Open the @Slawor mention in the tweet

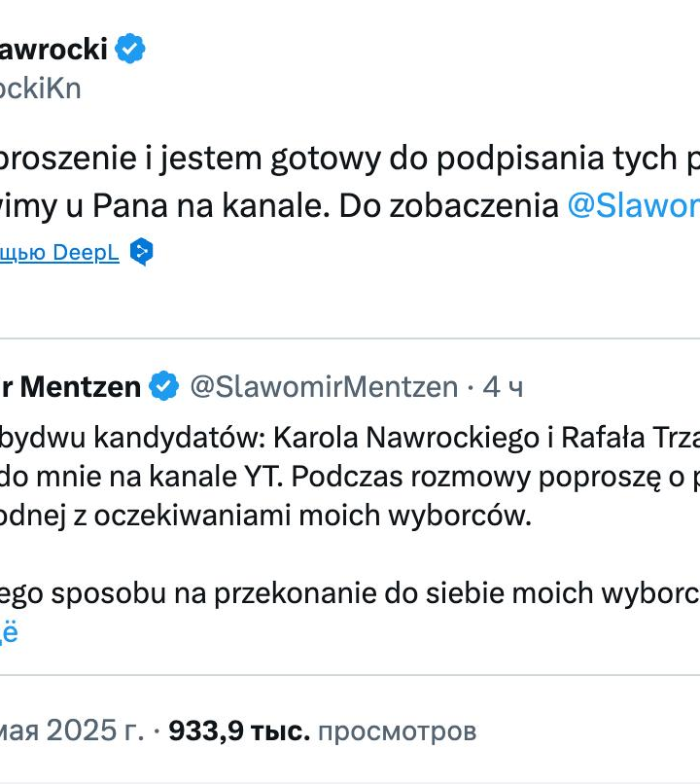pyautogui.click(x=632, y=206)
